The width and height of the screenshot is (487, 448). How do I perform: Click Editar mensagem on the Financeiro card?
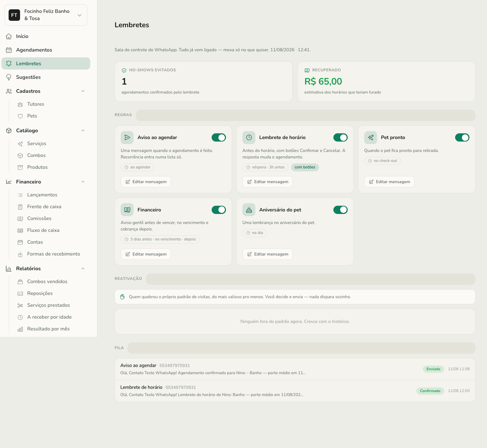tap(146, 254)
